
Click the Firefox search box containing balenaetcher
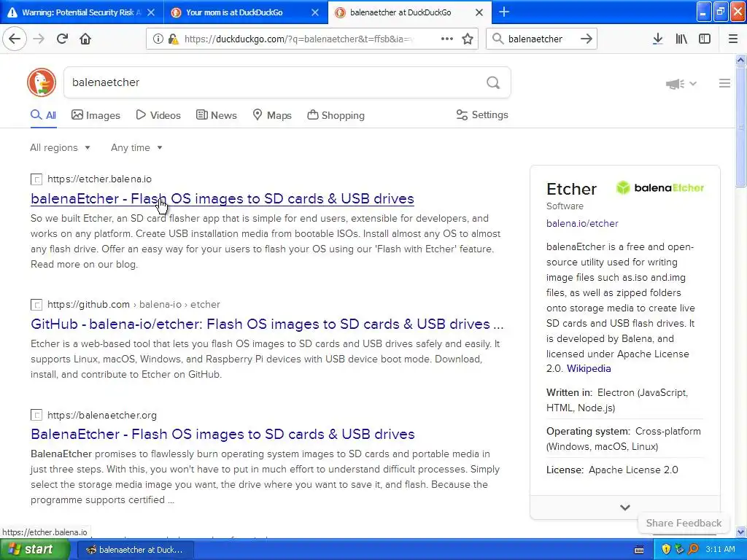tap(541, 39)
